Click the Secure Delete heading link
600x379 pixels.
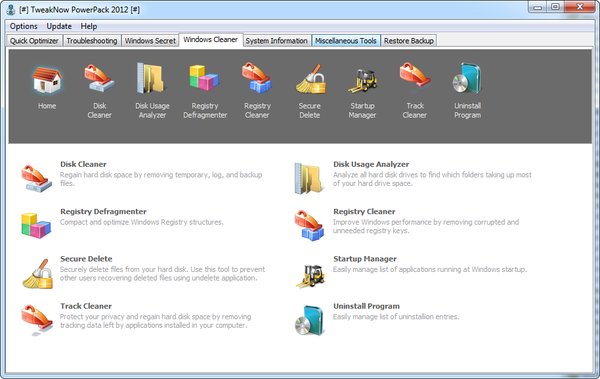(86, 259)
